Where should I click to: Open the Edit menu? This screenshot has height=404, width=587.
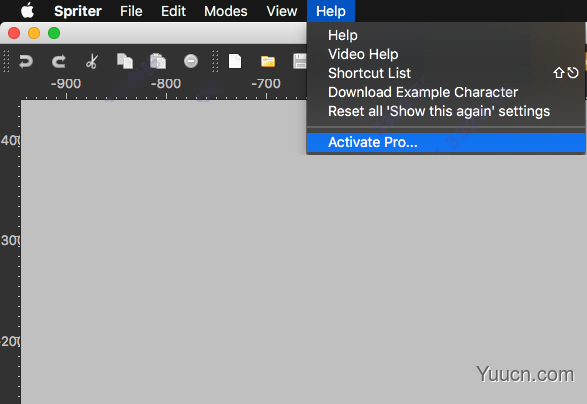pos(173,11)
